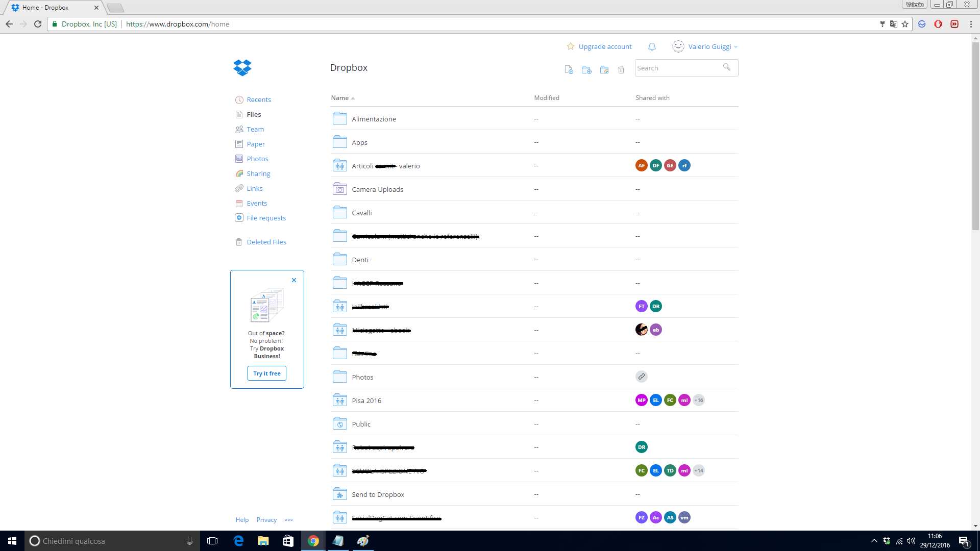980x551 pixels.
Task: Sort by Modified column header
Action: (547, 97)
